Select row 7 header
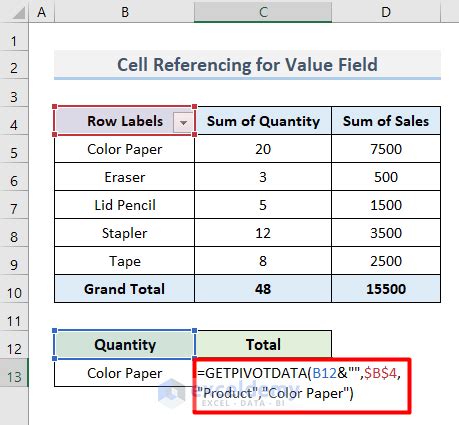 (x=14, y=205)
